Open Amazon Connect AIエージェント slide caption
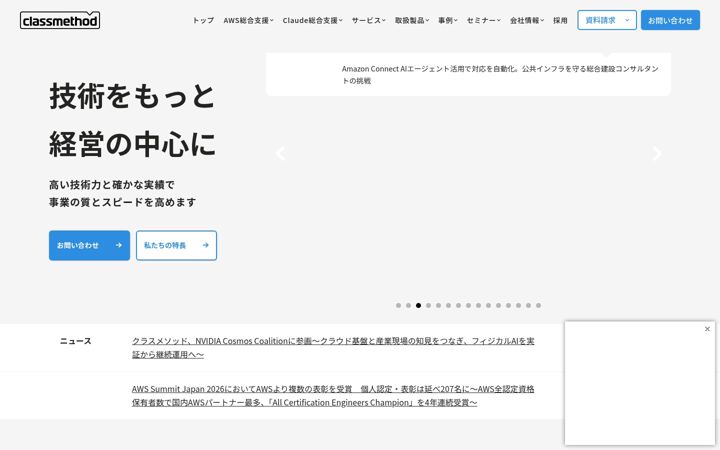 coord(500,74)
